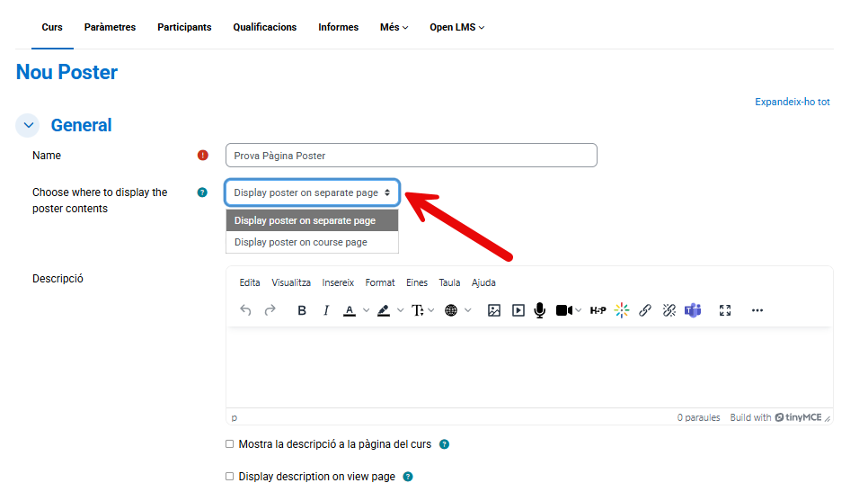Enable 'Mostra la descripció a la pàgina del curs'

(x=230, y=444)
